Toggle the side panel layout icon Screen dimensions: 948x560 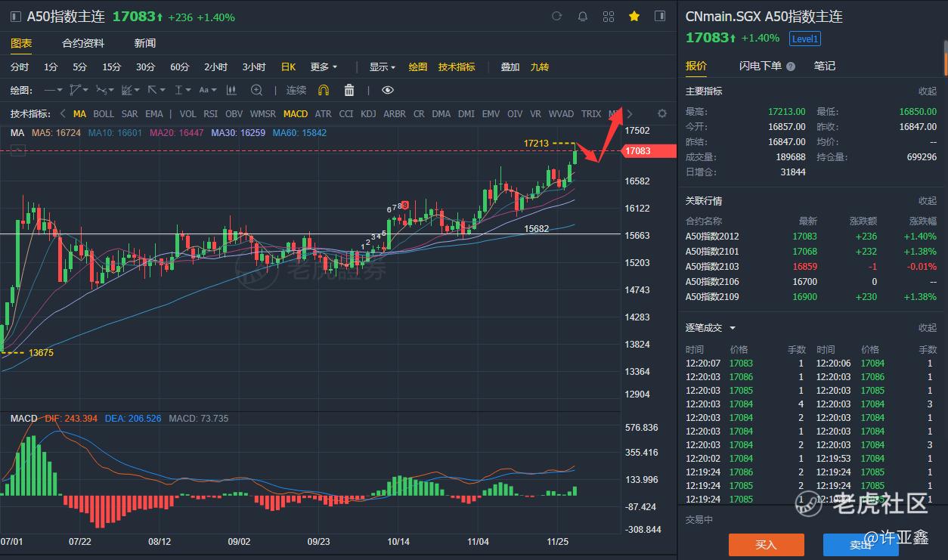click(x=660, y=16)
